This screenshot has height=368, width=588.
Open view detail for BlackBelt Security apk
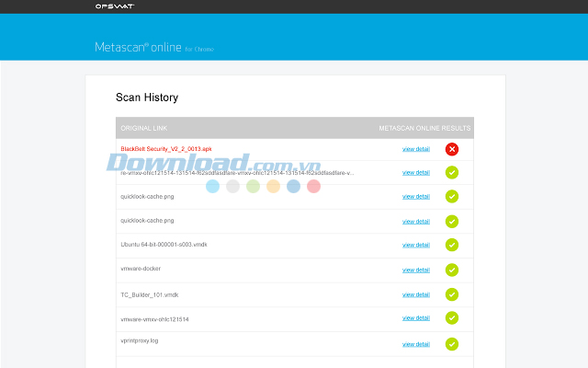(x=416, y=149)
